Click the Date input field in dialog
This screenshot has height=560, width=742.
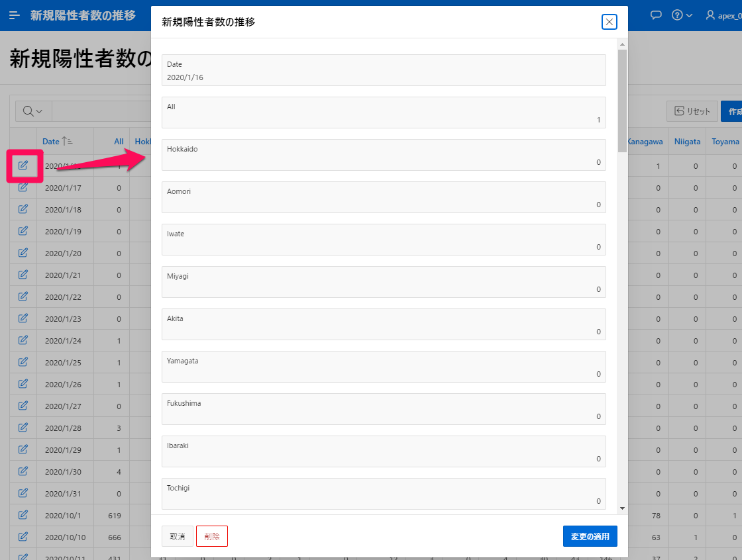pyautogui.click(x=384, y=70)
